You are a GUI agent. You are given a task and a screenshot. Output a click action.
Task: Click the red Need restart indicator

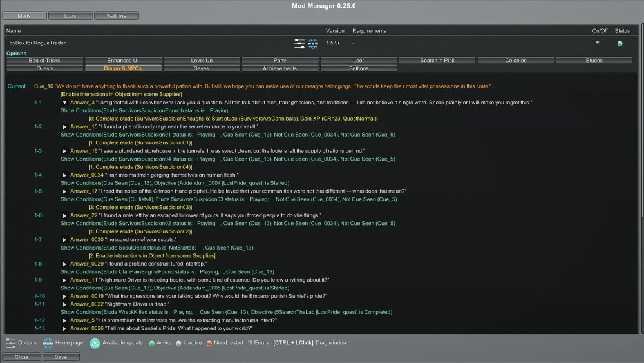209,343
